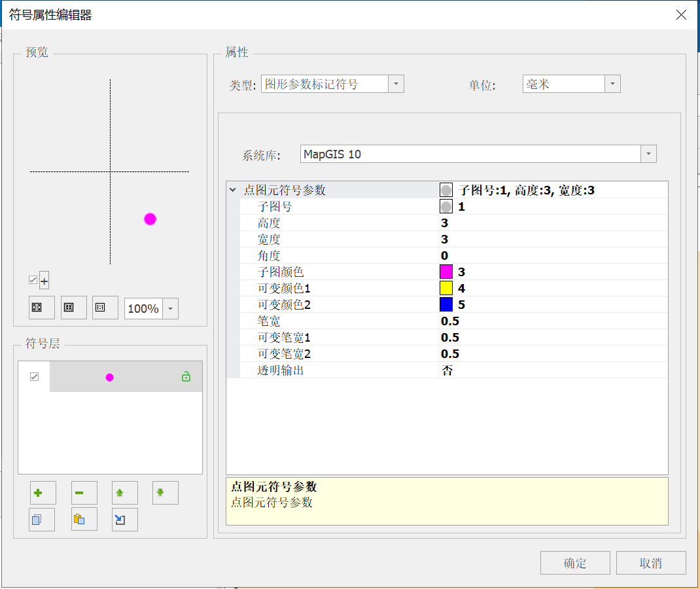Click the 1:1 actual size preview button

105,308
